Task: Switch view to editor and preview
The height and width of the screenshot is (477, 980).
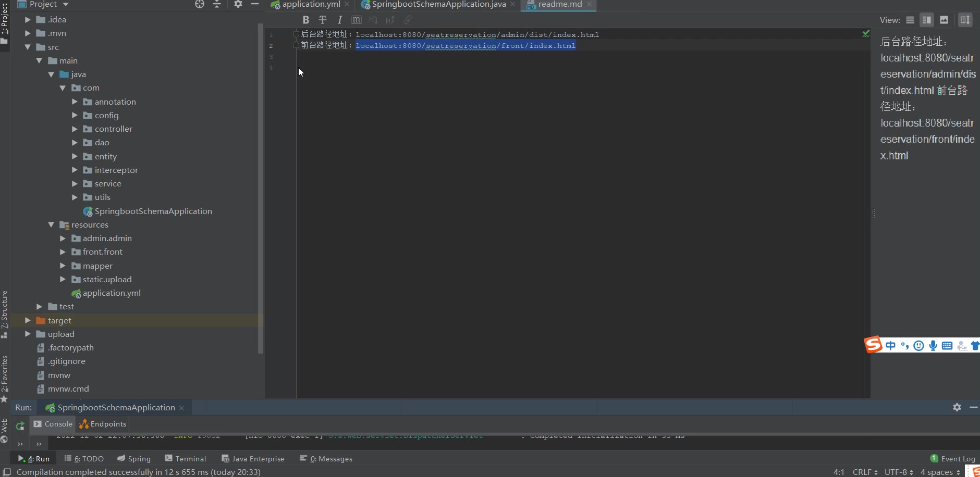Action: pyautogui.click(x=927, y=20)
